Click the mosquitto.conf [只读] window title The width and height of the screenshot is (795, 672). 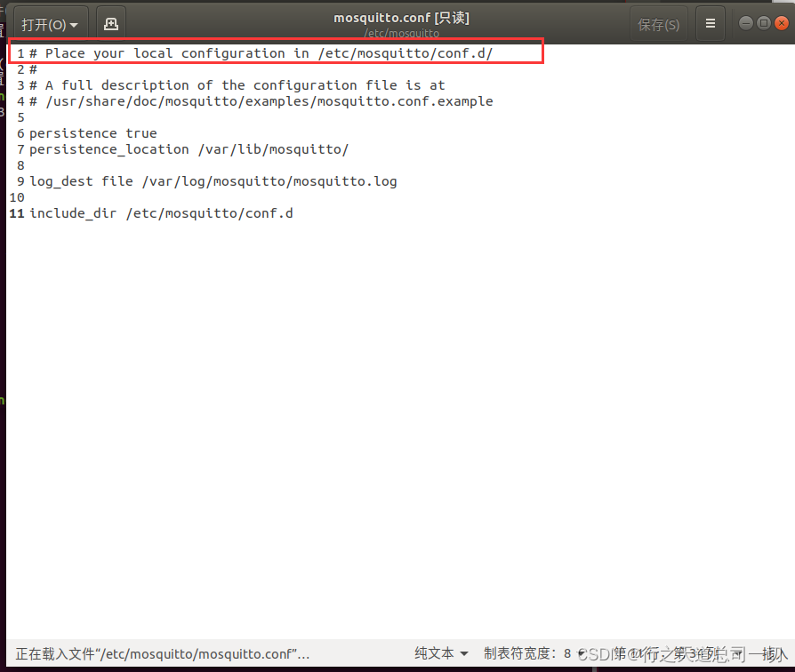tap(401, 19)
